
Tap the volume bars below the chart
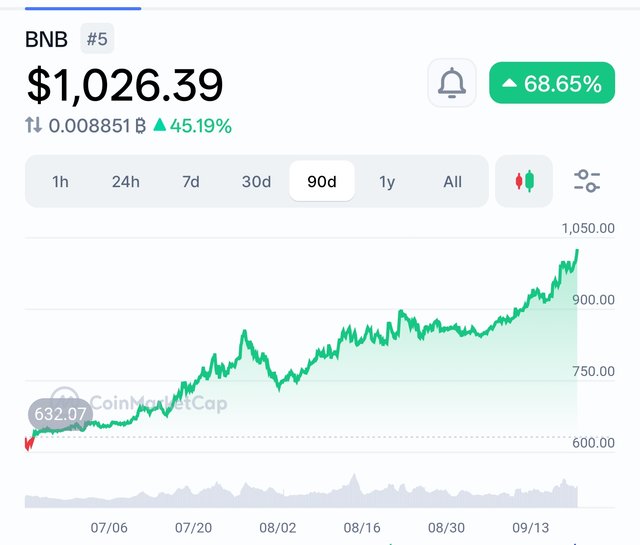[x=301, y=492]
